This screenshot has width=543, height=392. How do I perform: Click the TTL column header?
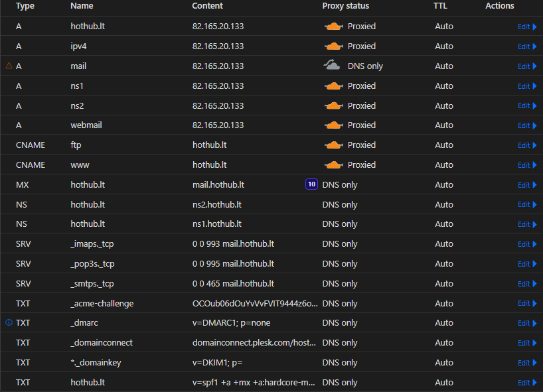click(440, 6)
